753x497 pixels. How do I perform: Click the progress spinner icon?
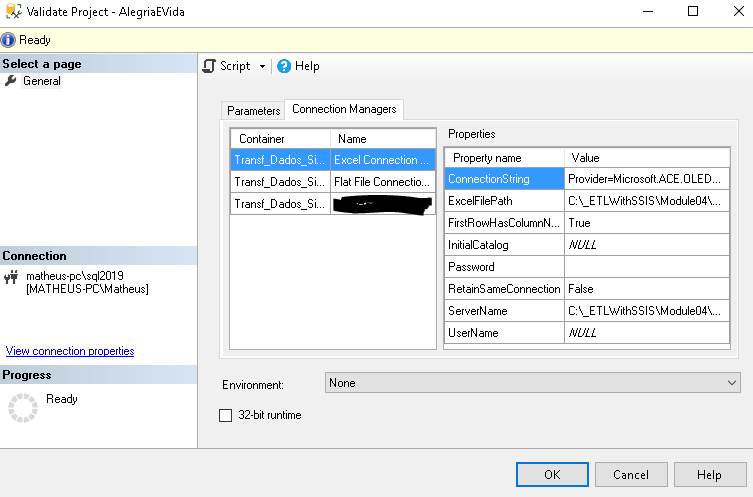[x=22, y=407]
